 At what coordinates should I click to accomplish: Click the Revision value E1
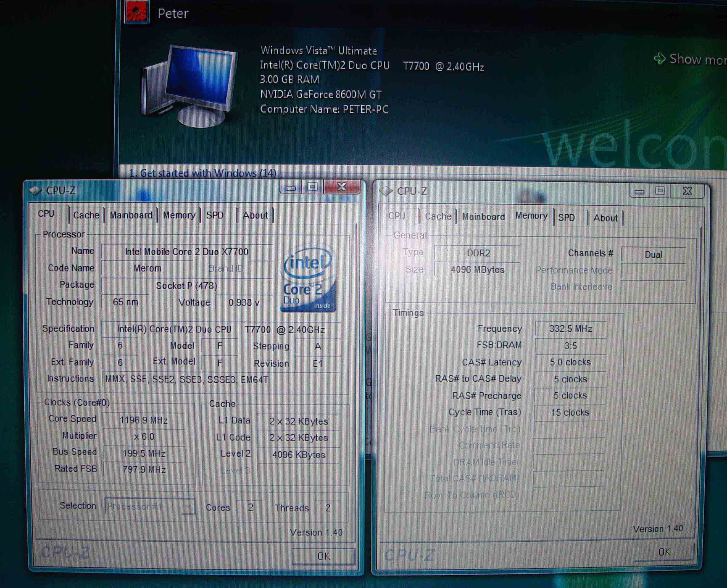click(318, 363)
